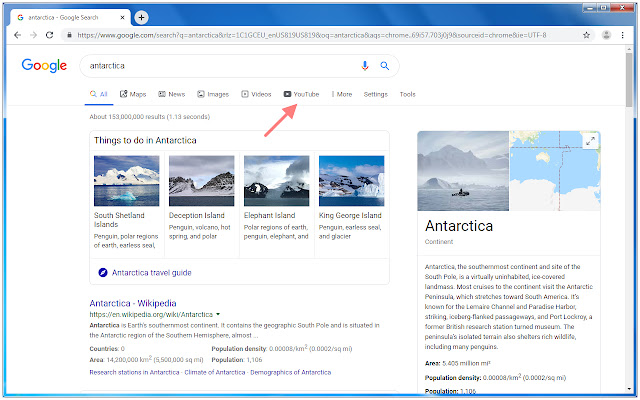Switch to the Maps tab
This screenshot has height=400, width=640.
pyautogui.click(x=133, y=94)
